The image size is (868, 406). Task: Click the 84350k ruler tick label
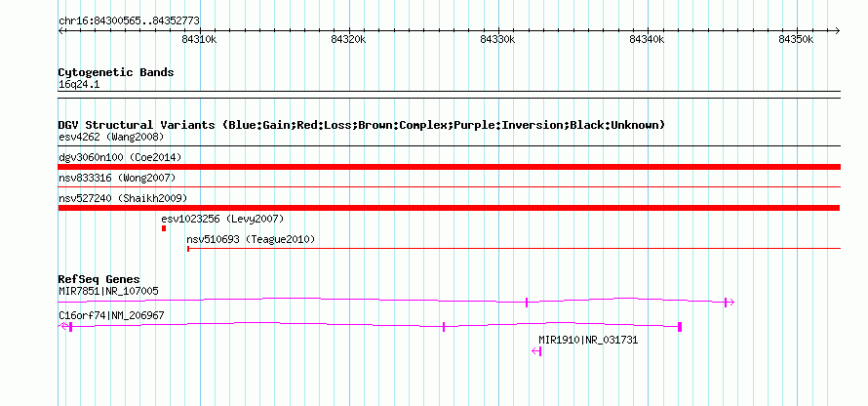(x=796, y=39)
